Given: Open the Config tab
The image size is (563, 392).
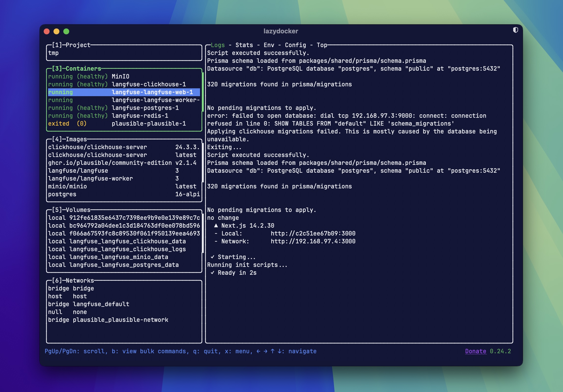Looking at the screenshot, I should click(x=295, y=45).
